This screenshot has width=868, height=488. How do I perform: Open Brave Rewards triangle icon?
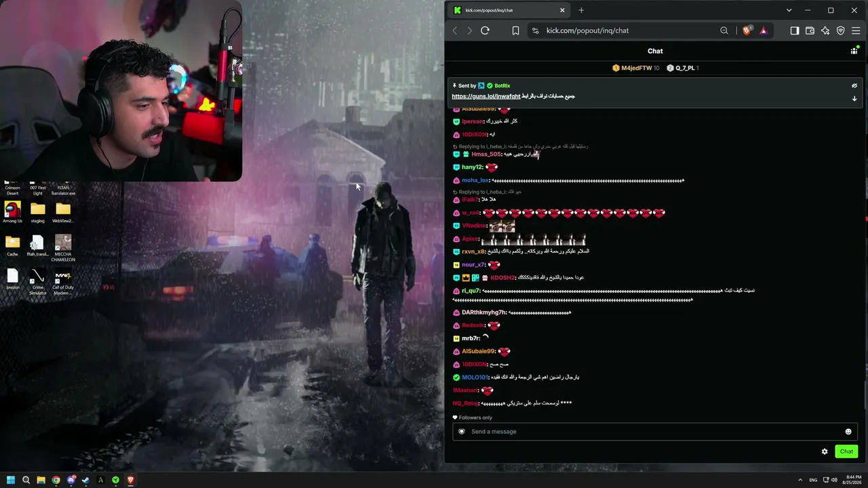(763, 30)
